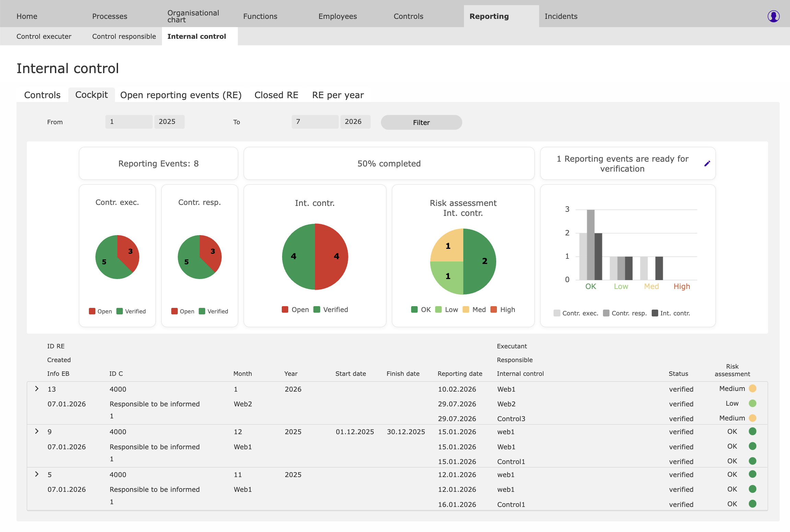This screenshot has height=532, width=790.
Task: Click the Low risk green dot for Web2
Action: click(x=753, y=403)
